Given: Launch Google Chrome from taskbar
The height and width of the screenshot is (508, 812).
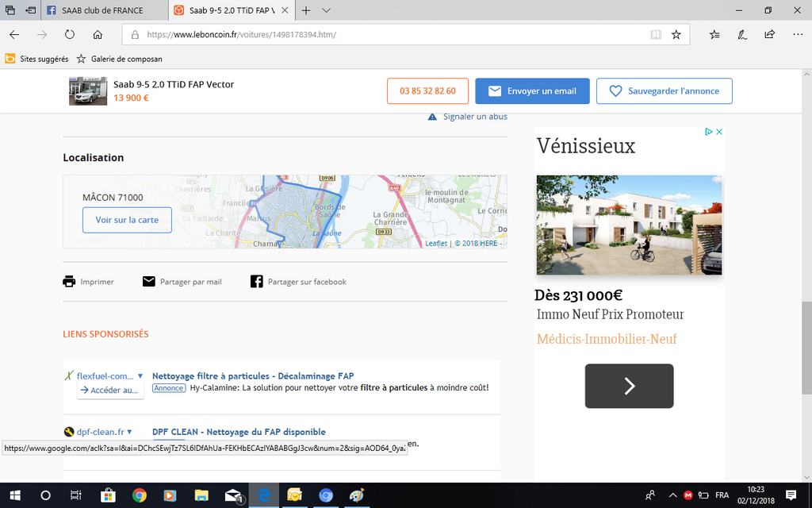Looking at the screenshot, I should pos(139,495).
